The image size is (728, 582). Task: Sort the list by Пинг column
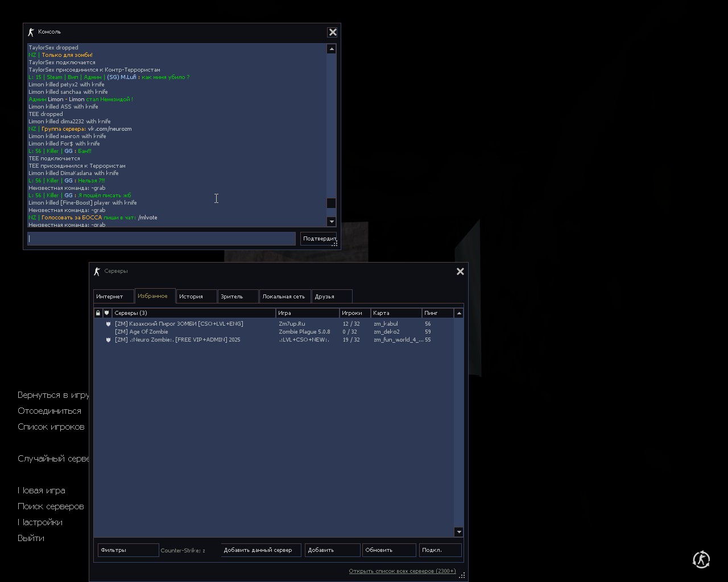tap(437, 313)
